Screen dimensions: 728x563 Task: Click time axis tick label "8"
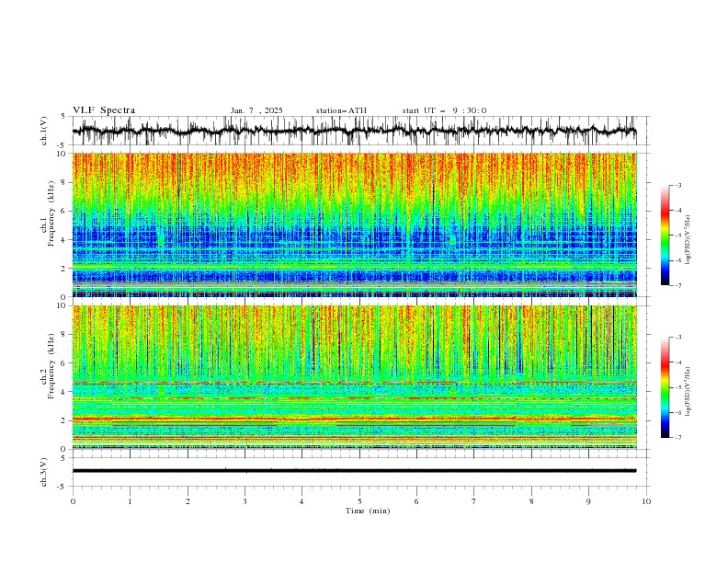531,501
